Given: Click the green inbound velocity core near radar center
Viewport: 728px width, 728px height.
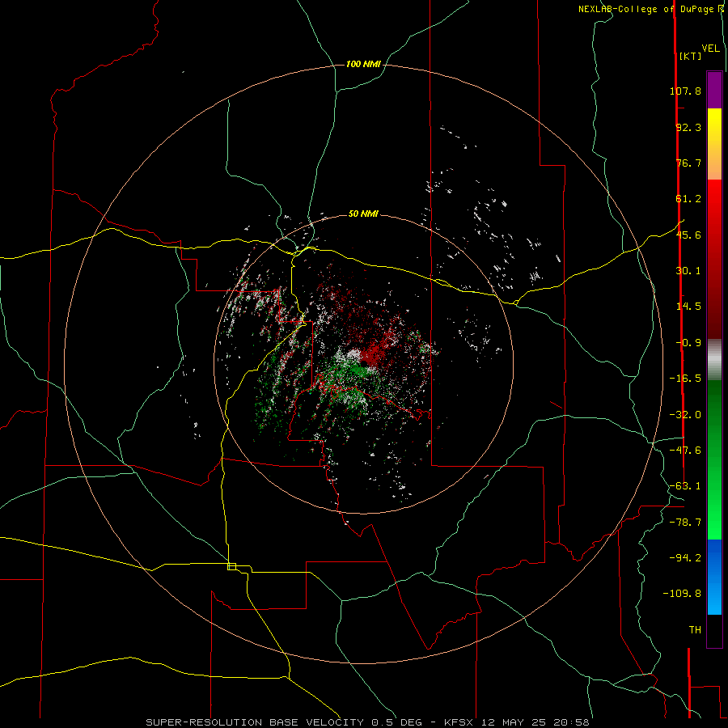Looking at the screenshot, I should [x=360, y=370].
